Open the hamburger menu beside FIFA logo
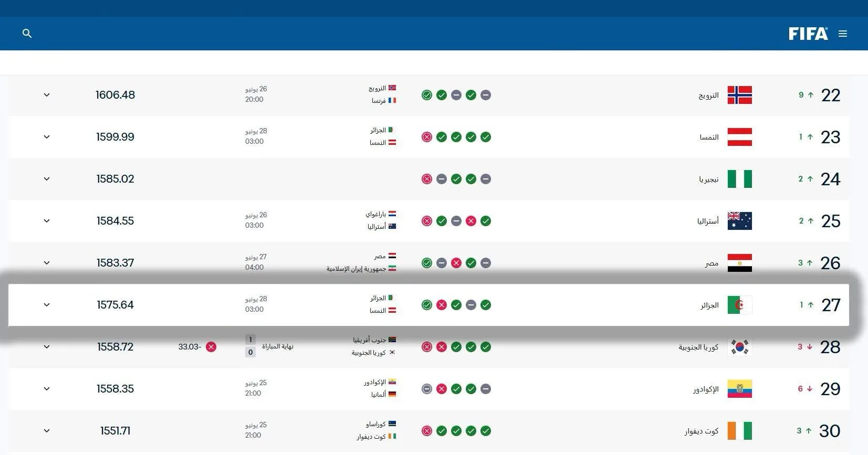This screenshot has height=455, width=868. coord(843,34)
